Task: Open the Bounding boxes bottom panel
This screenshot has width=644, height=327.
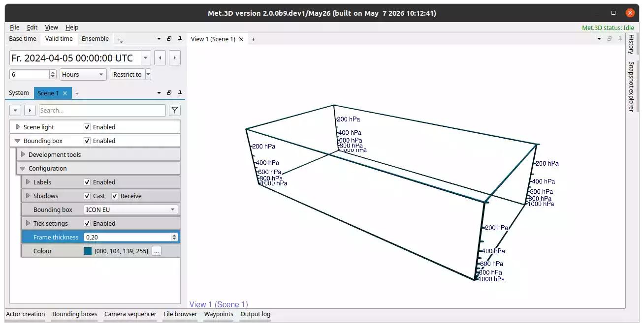Action: pos(75,314)
